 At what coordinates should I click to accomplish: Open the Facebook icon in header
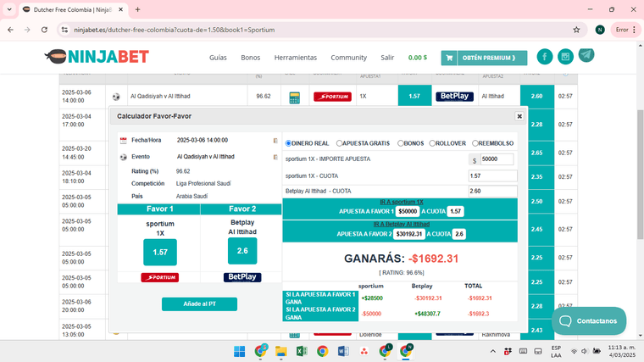545,56
